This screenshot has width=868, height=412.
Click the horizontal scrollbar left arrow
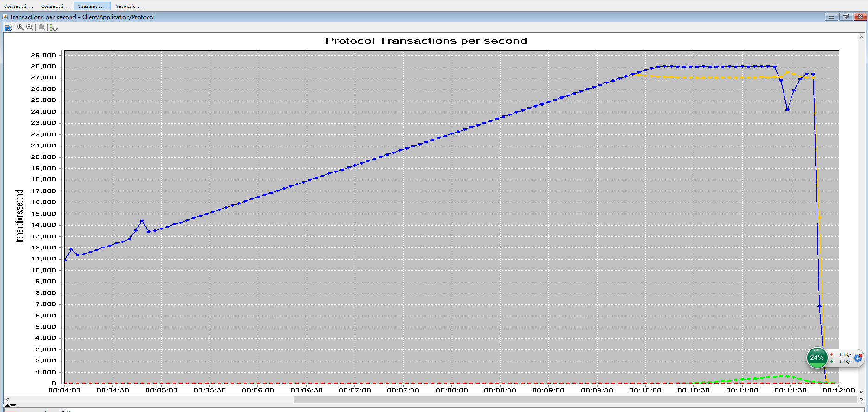[x=7, y=399]
